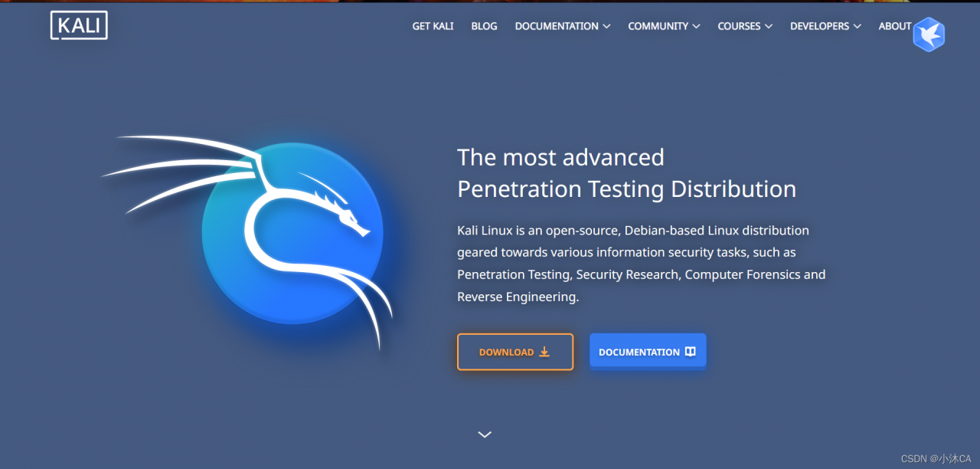This screenshot has height=469, width=980.
Task: Click the text "Reverse Engineering."
Action: point(518,297)
